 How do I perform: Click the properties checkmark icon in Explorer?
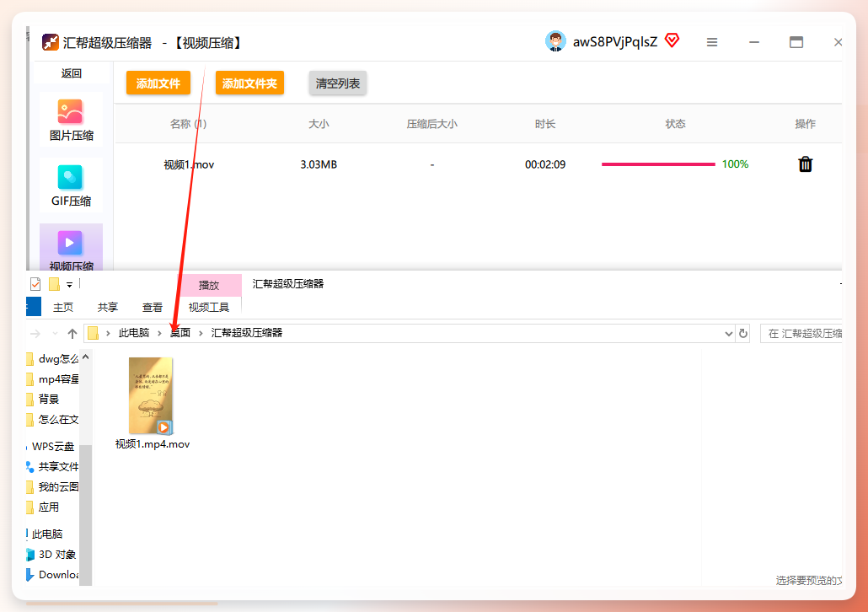[35, 284]
